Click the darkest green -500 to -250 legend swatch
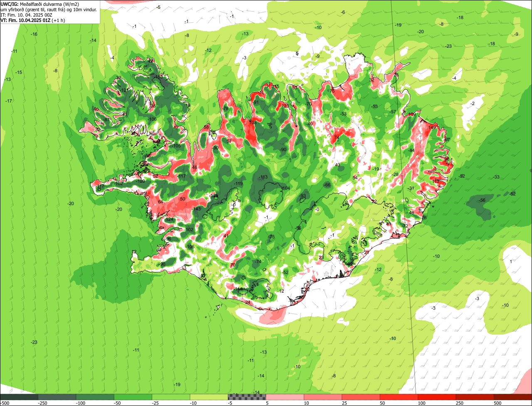 coord(19,397)
